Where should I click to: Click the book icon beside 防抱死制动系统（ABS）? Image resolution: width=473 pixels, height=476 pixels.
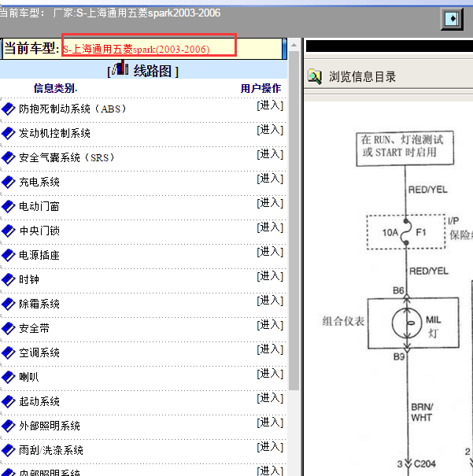click(8, 109)
